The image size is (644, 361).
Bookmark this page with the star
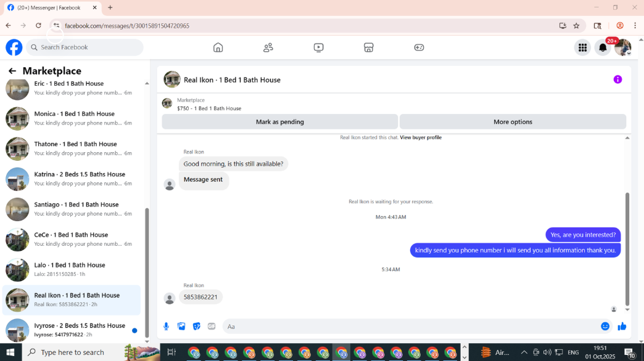[576, 25]
